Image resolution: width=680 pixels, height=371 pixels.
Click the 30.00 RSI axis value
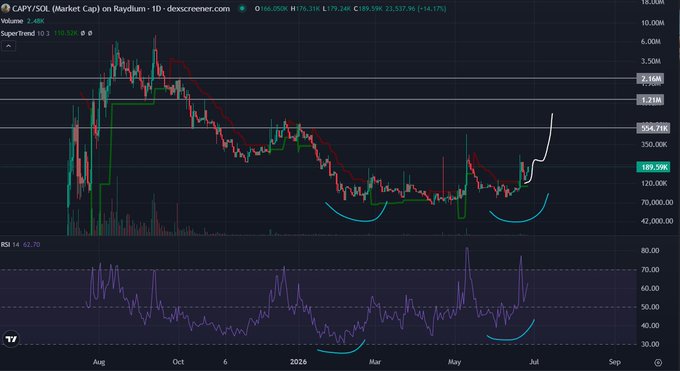[x=650, y=344]
